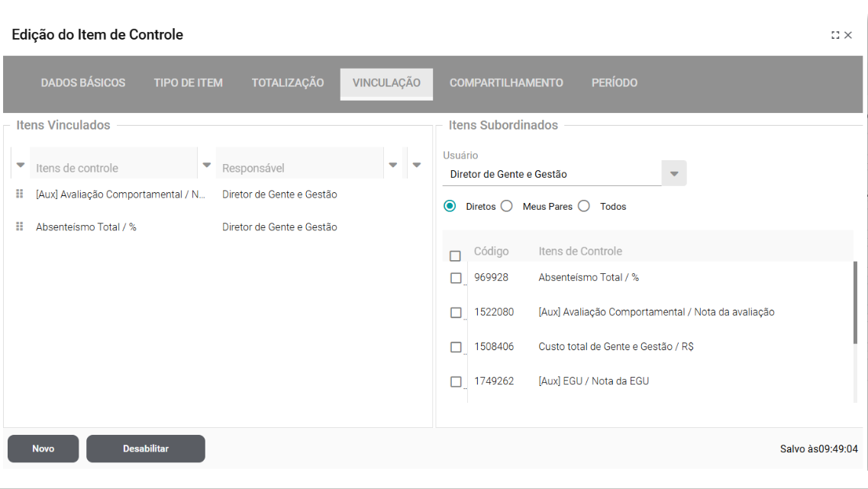Grab drag handle of Avaliação Comportamental linked row
Viewport: 868px width, 489px height.
[20, 195]
